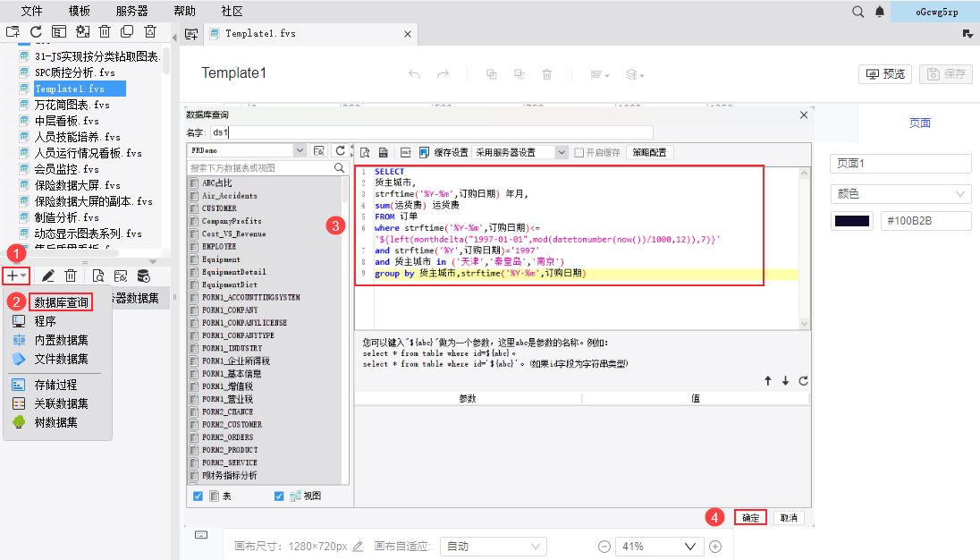Click the refresh parameters icon
The width and height of the screenshot is (980, 560).
pyautogui.click(x=803, y=380)
